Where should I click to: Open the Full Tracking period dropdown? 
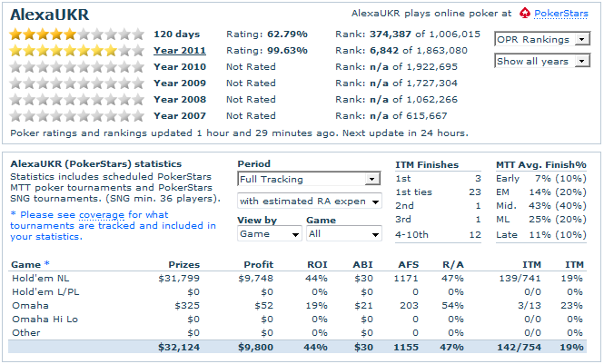pyautogui.click(x=309, y=180)
